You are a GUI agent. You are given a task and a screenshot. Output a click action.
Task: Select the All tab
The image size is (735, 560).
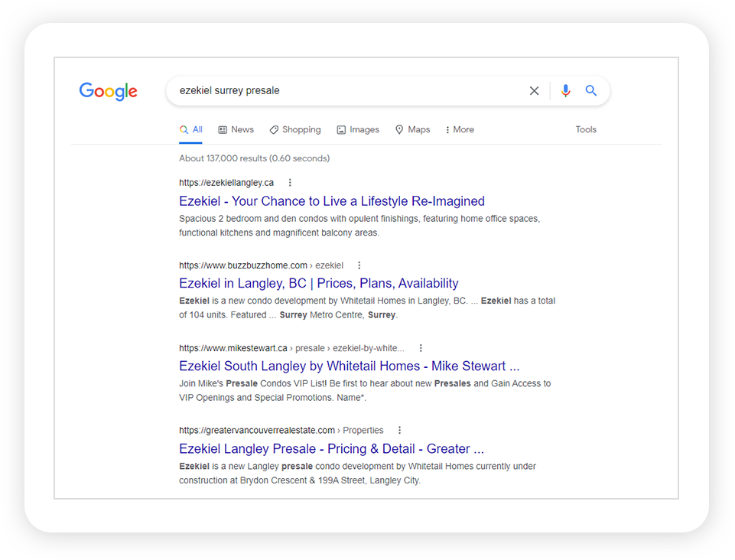tap(191, 130)
